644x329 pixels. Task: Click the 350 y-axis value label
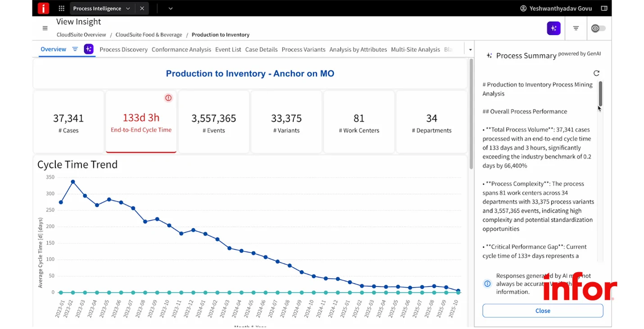(x=50, y=177)
